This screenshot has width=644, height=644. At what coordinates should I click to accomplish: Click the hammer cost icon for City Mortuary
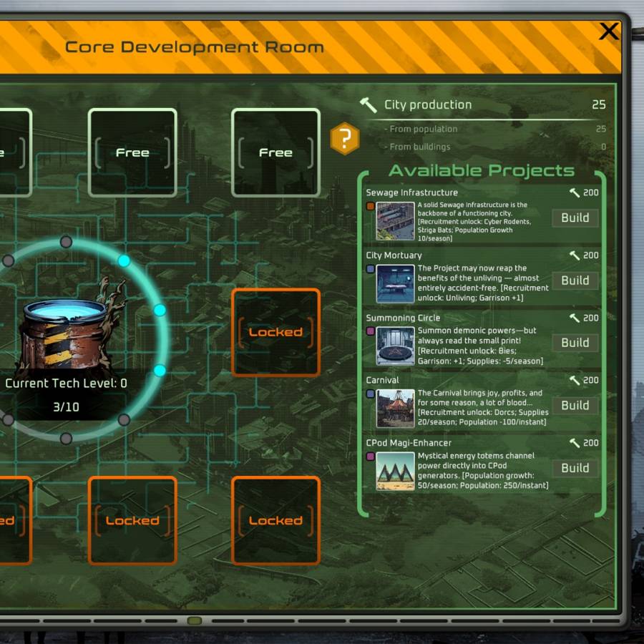(575, 255)
